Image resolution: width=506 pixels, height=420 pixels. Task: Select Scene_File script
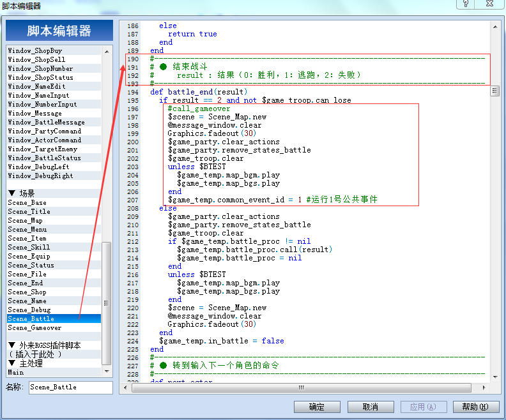click(x=54, y=274)
